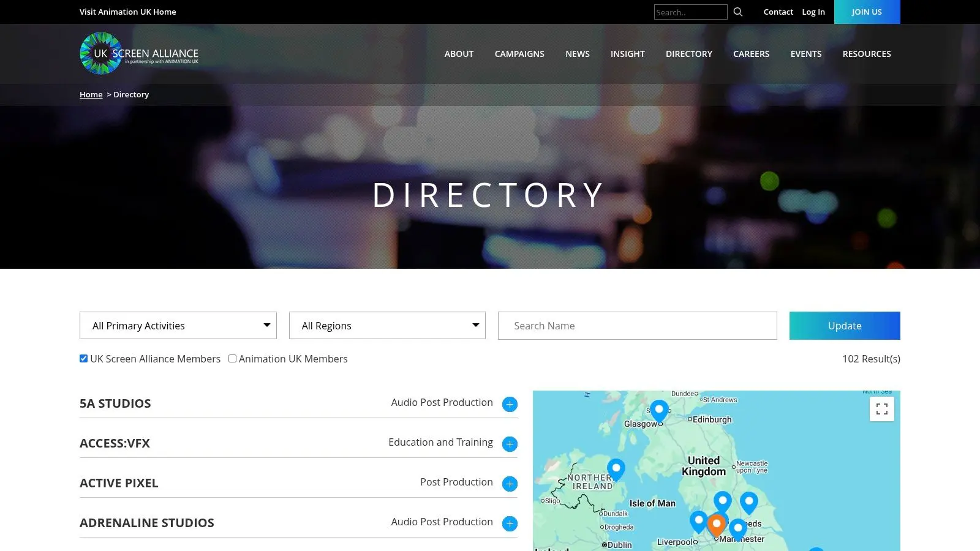Viewport: 980px width, 551px height.
Task: Open the map fullscreen view
Action: click(881, 409)
